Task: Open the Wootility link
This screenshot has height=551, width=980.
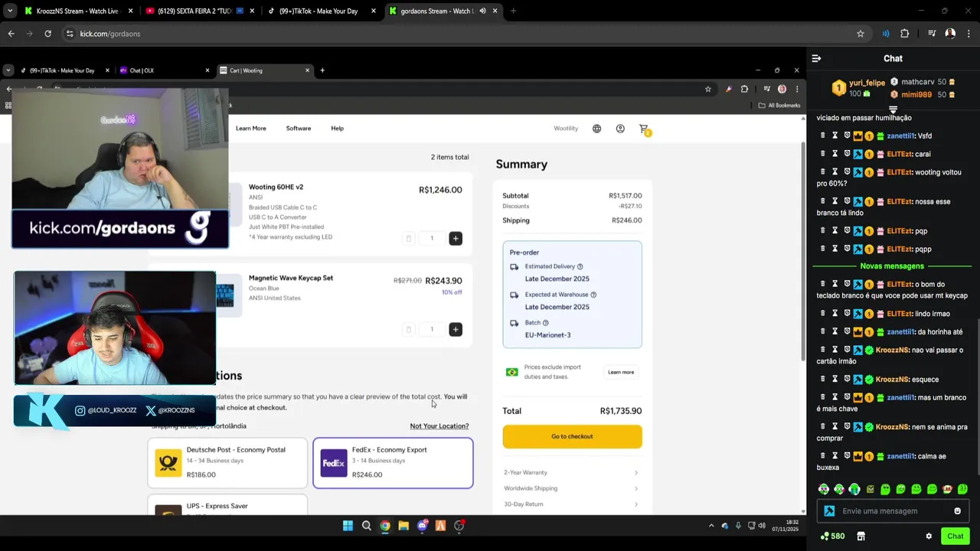Action: point(566,129)
